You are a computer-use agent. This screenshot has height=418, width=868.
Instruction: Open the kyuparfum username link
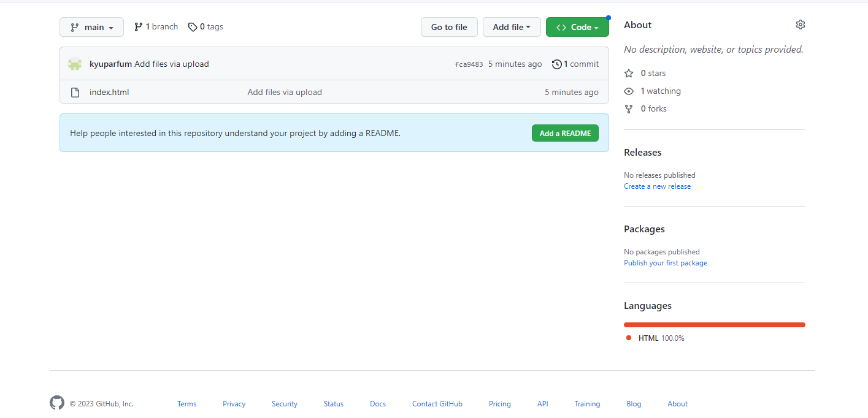pyautogui.click(x=110, y=64)
